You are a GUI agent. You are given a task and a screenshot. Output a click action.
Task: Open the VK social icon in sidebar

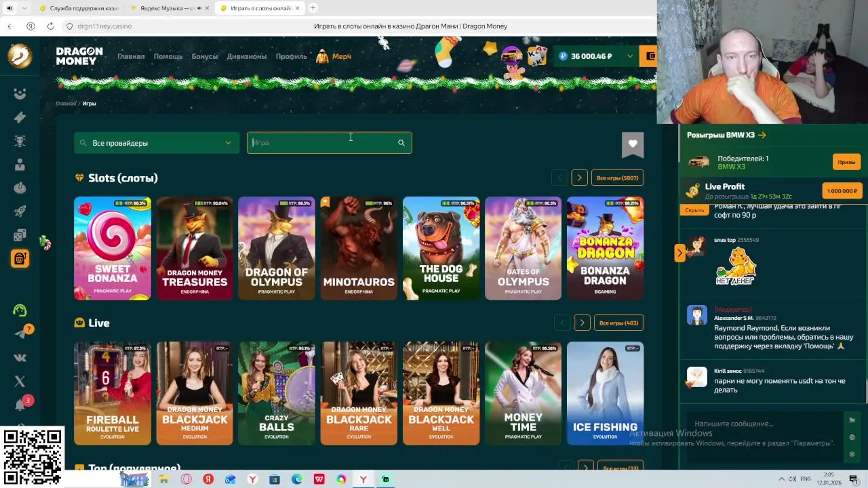coord(20,358)
